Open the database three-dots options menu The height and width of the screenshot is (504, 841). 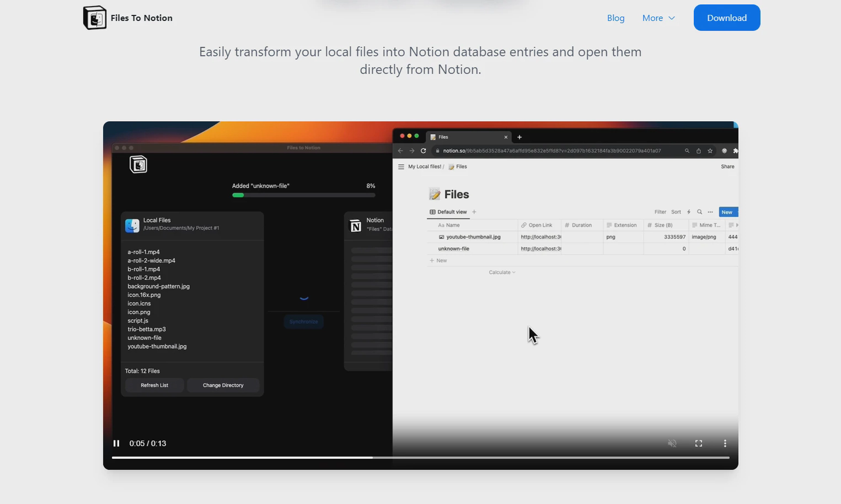tap(710, 212)
